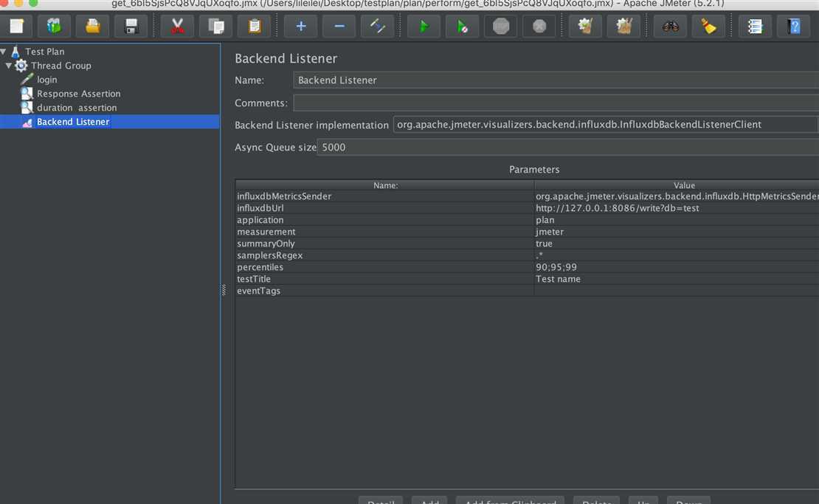819x504 pixels.
Task: Click the Async Queue size field
Action: point(568,147)
